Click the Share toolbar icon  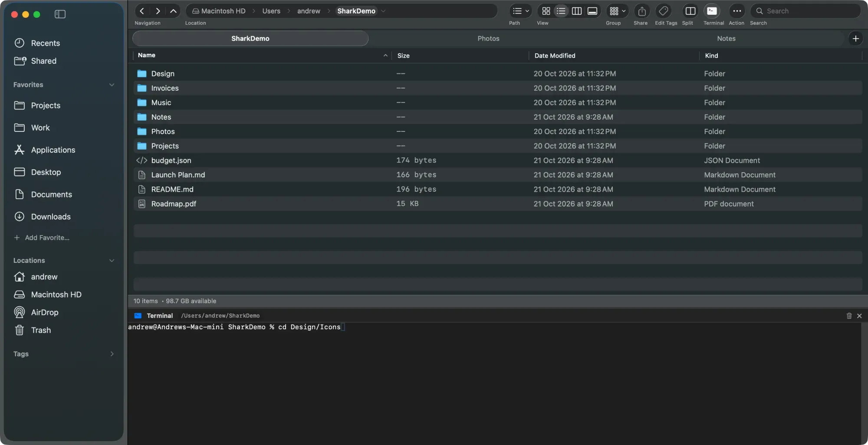coord(642,11)
